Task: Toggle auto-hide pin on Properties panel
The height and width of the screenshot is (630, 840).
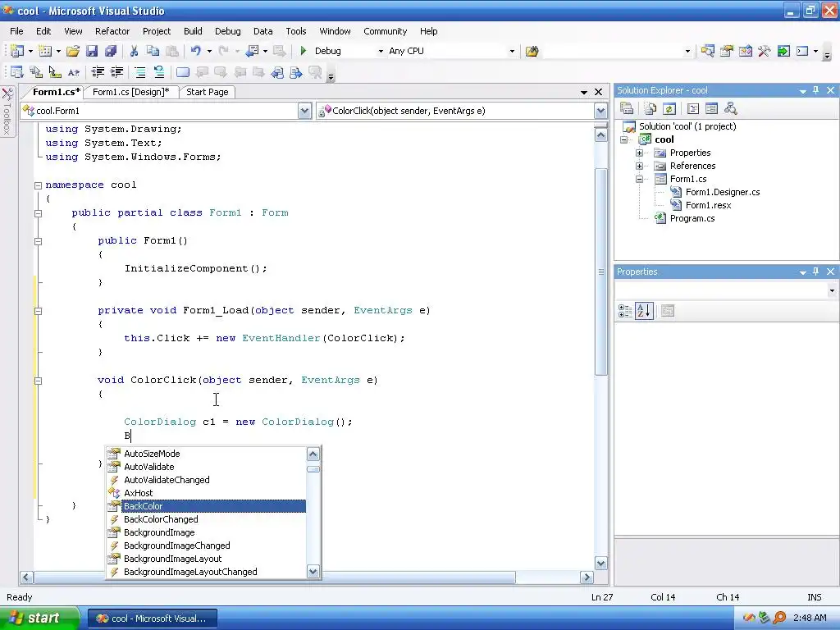Action: pyautogui.click(x=816, y=272)
